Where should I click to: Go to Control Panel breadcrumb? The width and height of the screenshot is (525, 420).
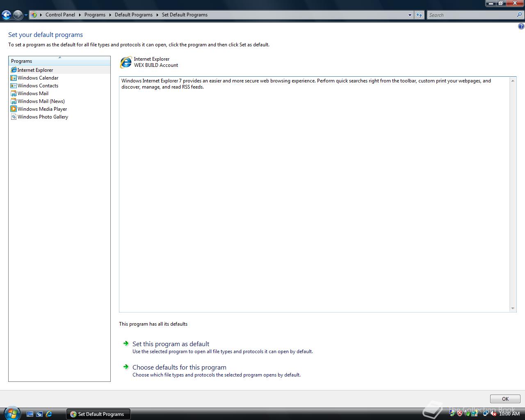coord(60,15)
